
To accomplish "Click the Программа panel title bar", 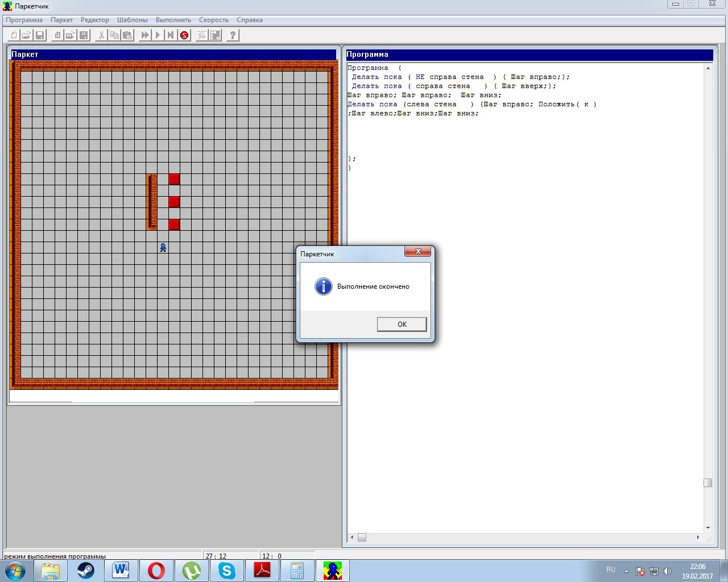I will tap(530, 55).
